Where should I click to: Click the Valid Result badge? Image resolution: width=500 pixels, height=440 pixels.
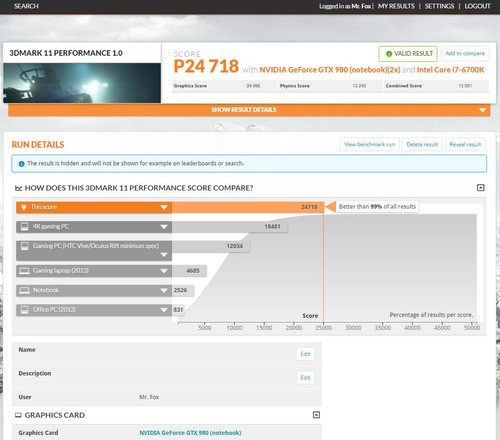[x=408, y=54]
